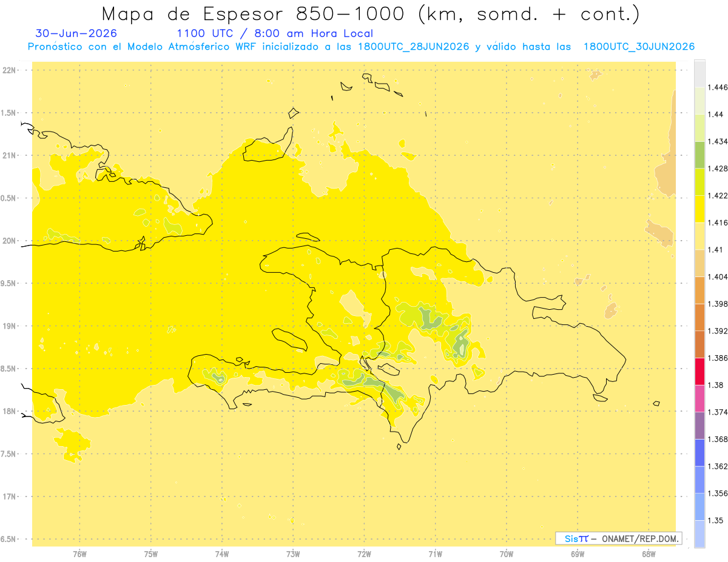
Task: Click the '22N' latitude label
Action: [9, 70]
